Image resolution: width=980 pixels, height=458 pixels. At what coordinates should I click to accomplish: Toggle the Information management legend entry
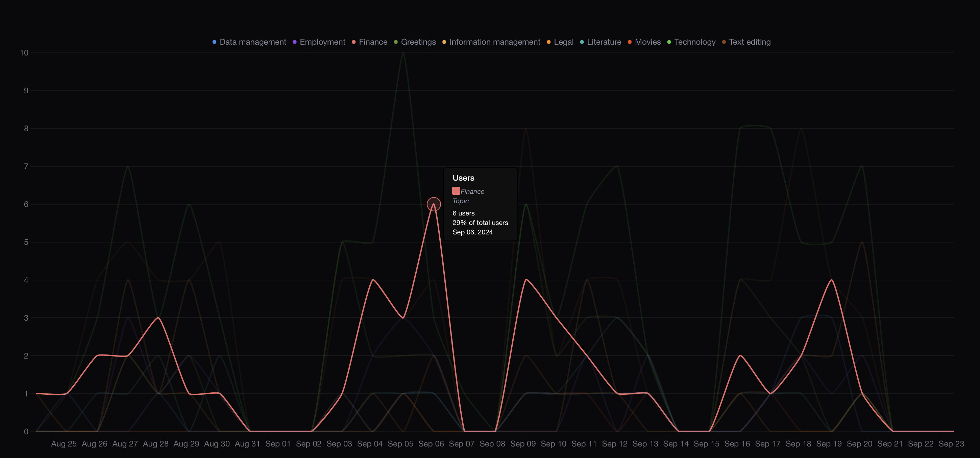[x=495, y=42]
